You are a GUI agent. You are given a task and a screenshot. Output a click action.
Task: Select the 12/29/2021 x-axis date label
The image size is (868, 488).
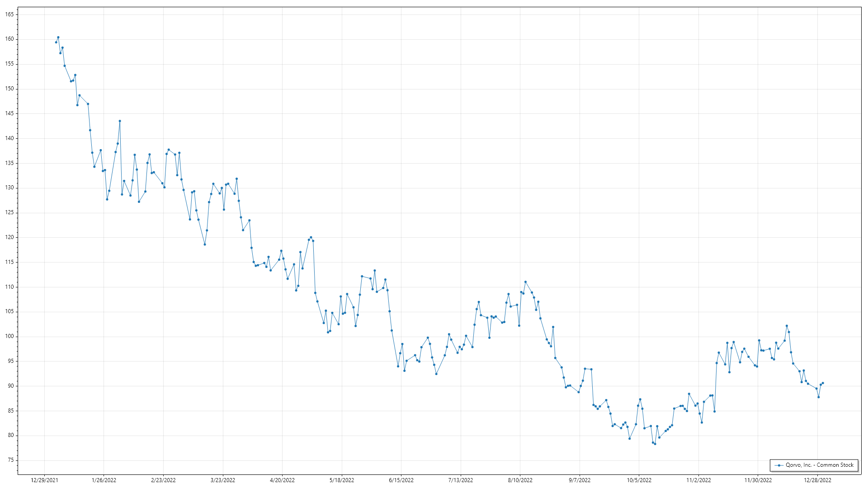click(x=44, y=480)
